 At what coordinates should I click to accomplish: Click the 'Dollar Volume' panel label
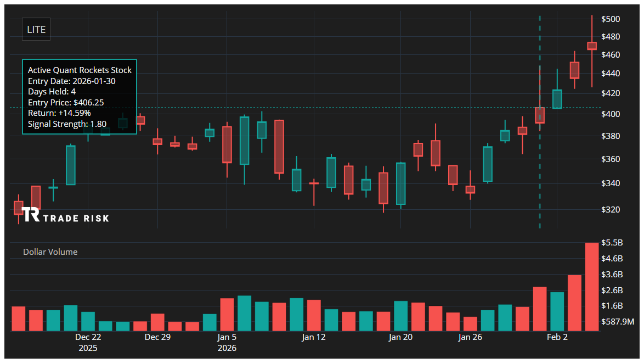pos(50,252)
